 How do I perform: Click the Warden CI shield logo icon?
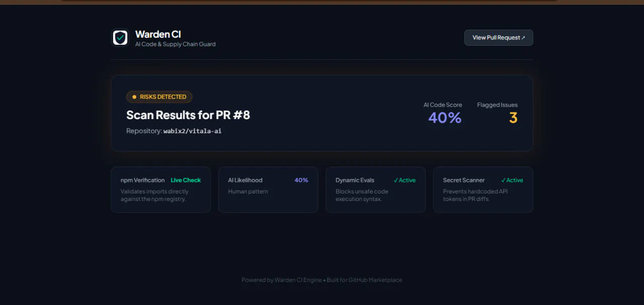click(x=120, y=38)
